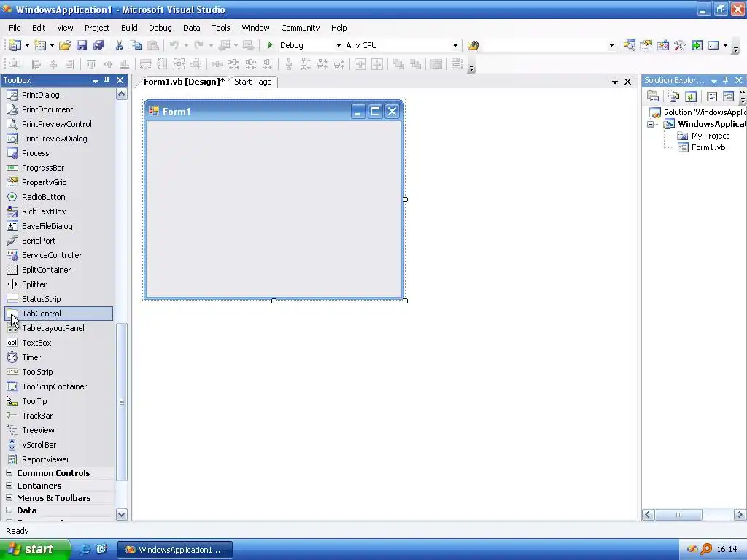Viewport: 747px width, 560px height.
Task: Click the New Project toolbar icon
Action: coord(15,45)
